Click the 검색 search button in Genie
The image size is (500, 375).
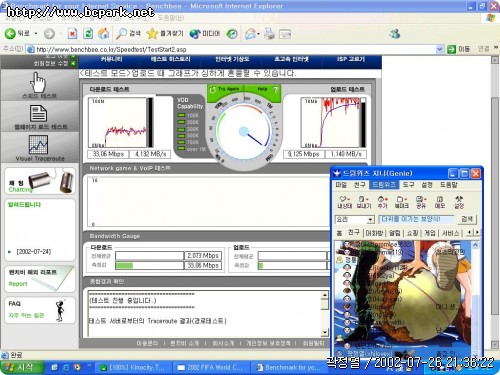tap(467, 219)
